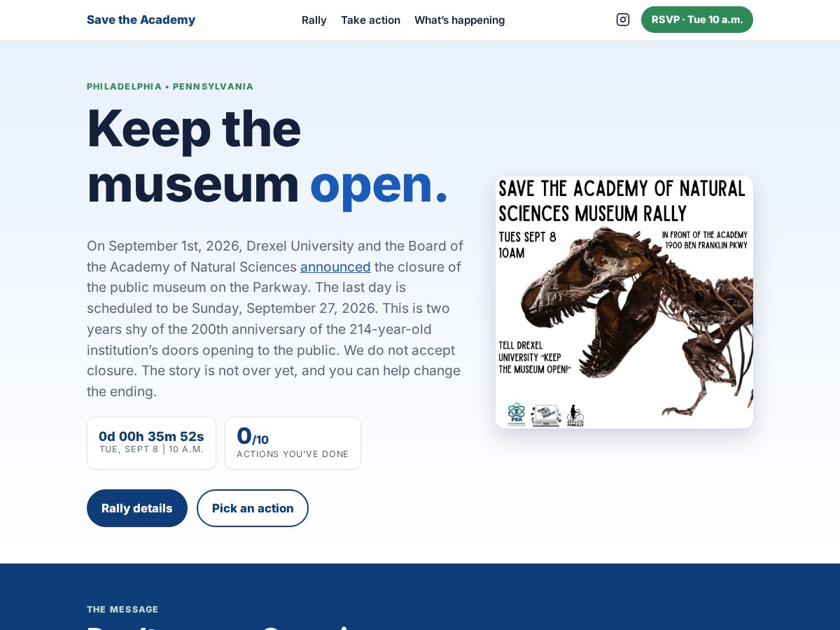840x630 pixels.
Task: Open the Instagram icon link
Action: [622, 20]
